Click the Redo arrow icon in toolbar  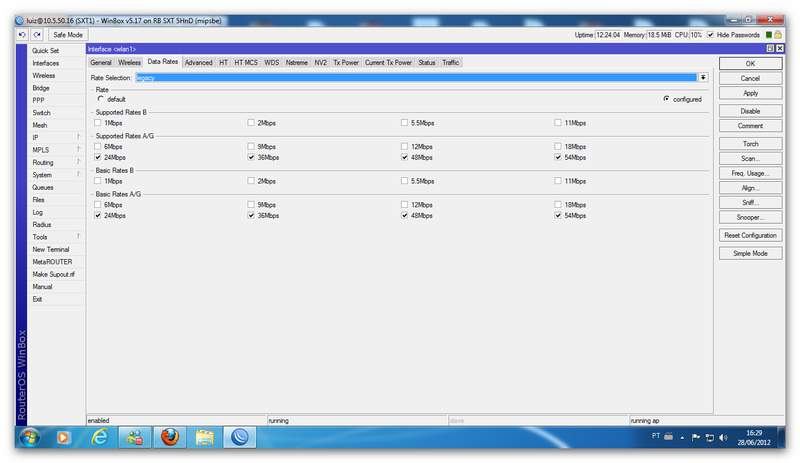(37, 35)
